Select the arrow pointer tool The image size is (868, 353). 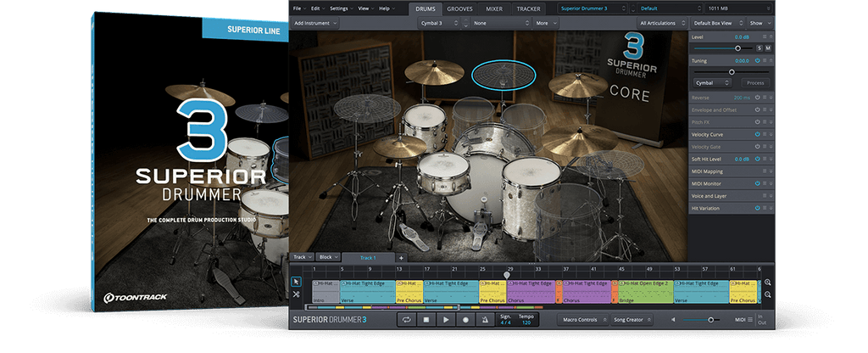(296, 282)
